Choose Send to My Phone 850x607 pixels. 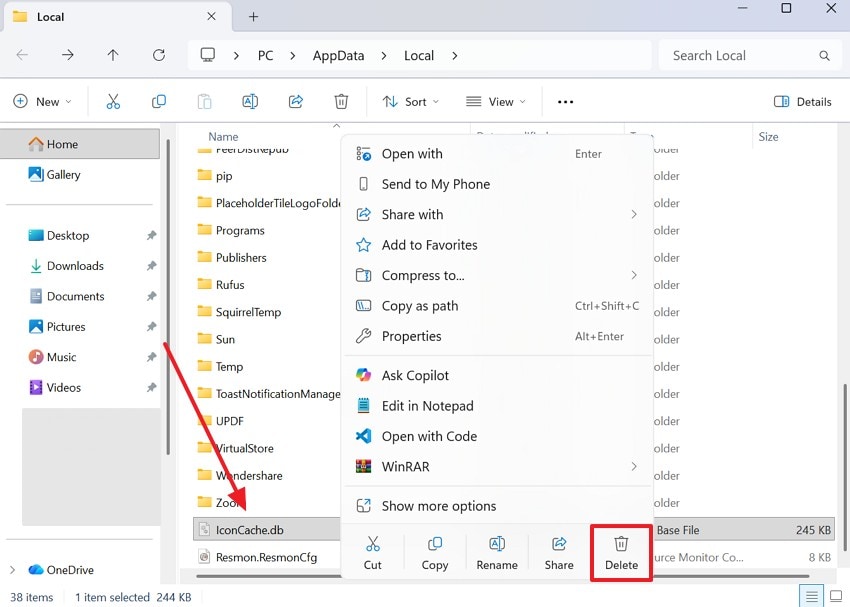pyautogui.click(x=497, y=184)
